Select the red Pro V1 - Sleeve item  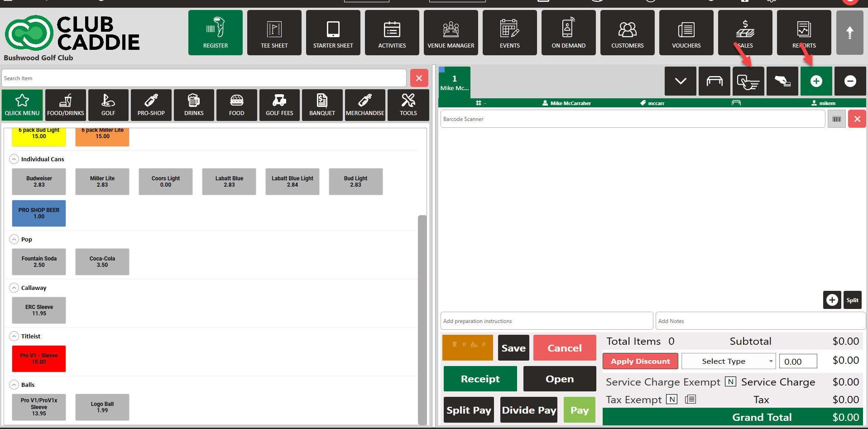tap(39, 359)
